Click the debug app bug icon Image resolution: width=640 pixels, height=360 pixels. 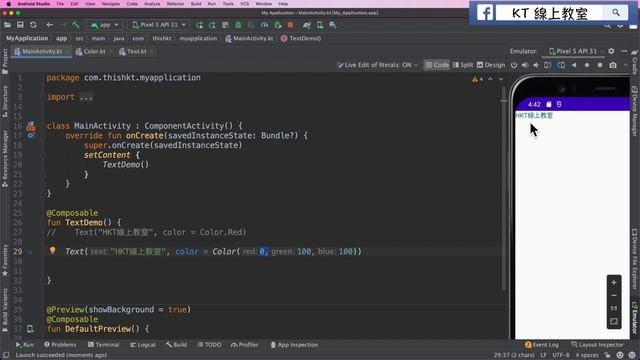click(x=238, y=25)
